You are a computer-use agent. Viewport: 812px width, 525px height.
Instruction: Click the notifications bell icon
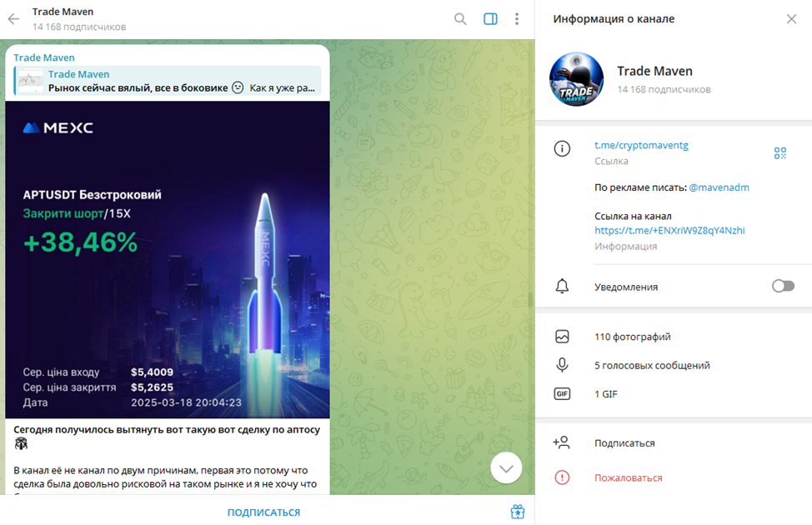pos(562,287)
